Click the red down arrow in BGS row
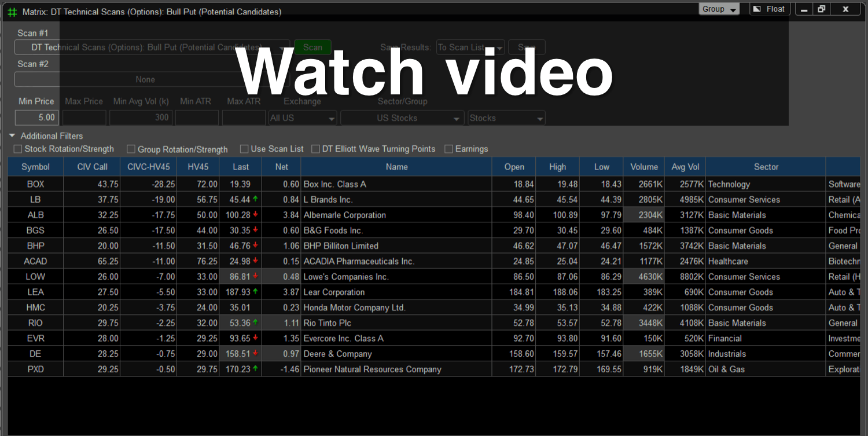 (256, 230)
